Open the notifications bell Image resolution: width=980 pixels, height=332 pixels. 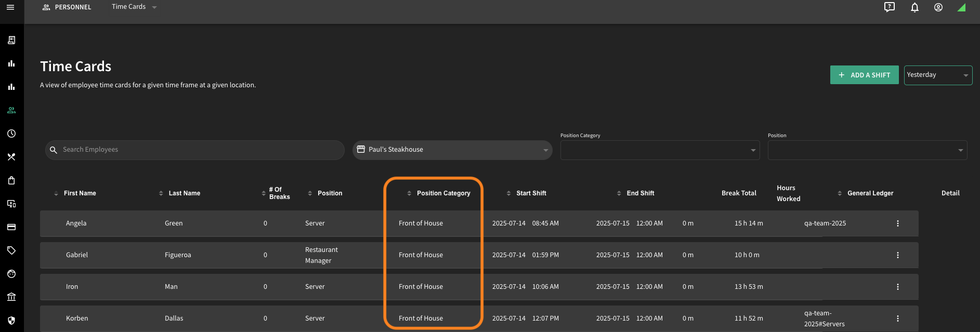914,7
